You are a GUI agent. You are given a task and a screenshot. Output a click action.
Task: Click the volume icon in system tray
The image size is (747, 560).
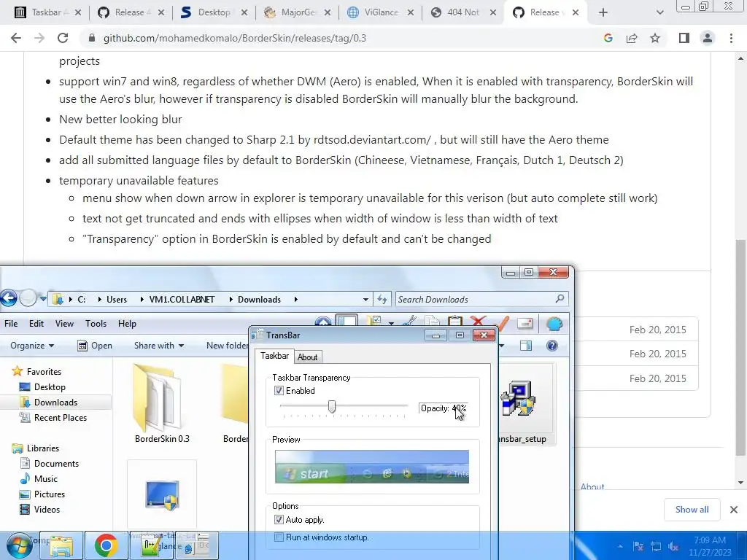coord(673,547)
